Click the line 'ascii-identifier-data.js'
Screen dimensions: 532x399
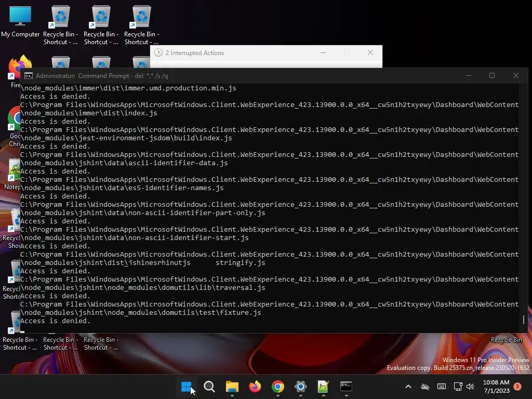(x=124, y=163)
